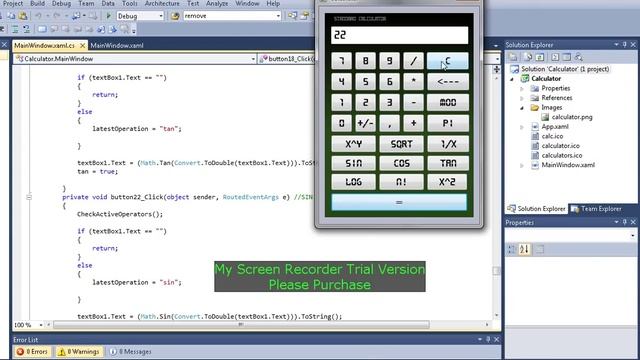Image resolution: width=640 pixels, height=360 pixels.
Task: Select calc.ico in Solution Explorer
Action: (x=552, y=136)
